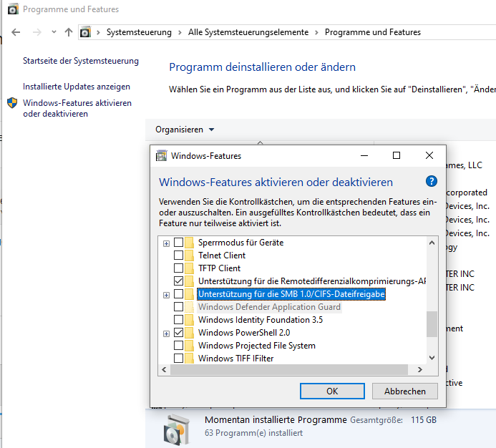Close the Windows-Features dialog

coord(429,155)
